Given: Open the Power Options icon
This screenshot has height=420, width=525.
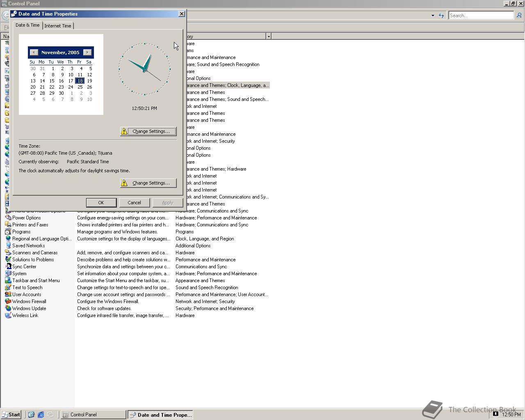Looking at the screenshot, I should pos(8,218).
